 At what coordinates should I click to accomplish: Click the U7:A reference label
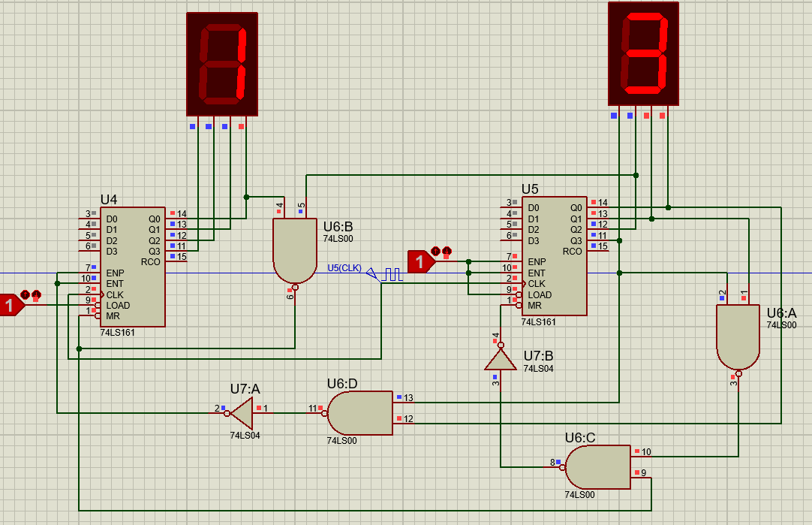tap(245, 389)
